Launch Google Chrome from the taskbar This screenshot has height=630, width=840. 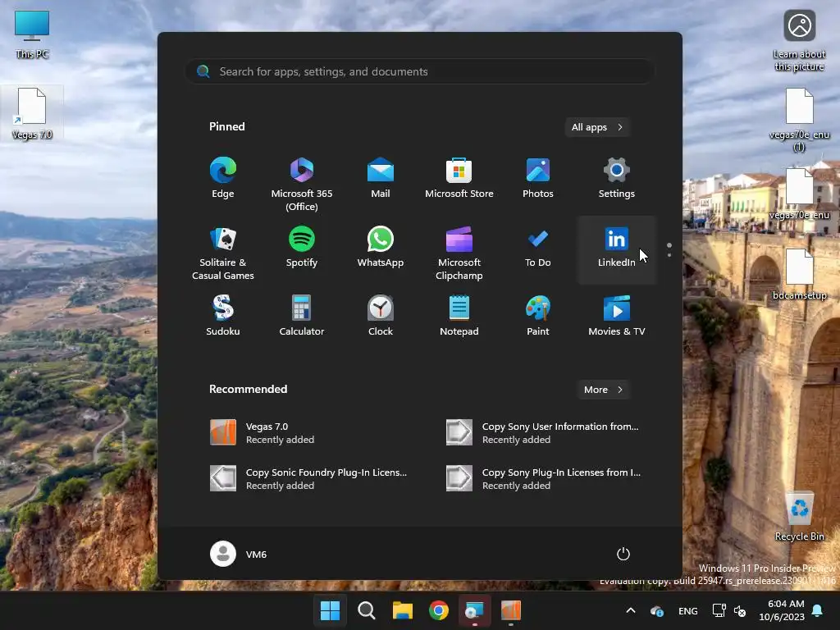click(439, 610)
